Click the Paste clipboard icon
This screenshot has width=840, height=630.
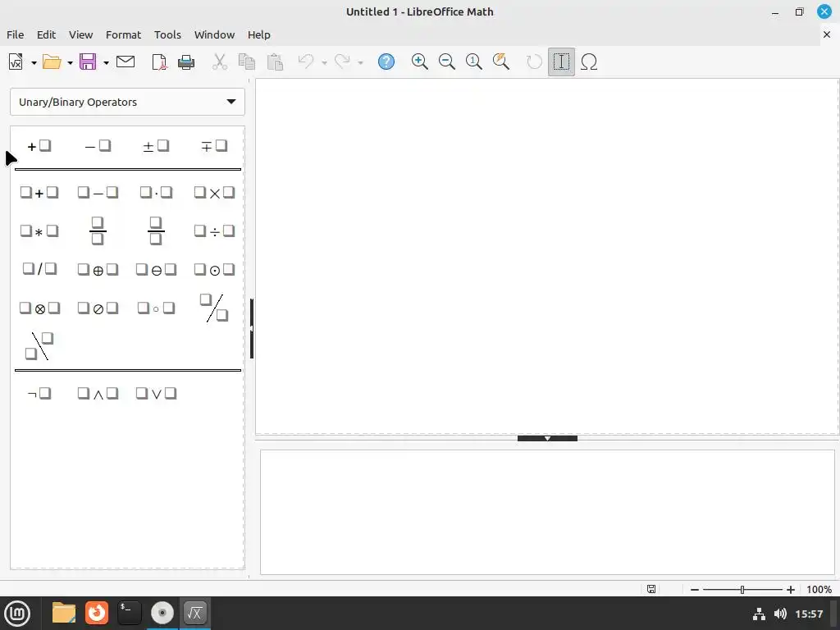(275, 62)
